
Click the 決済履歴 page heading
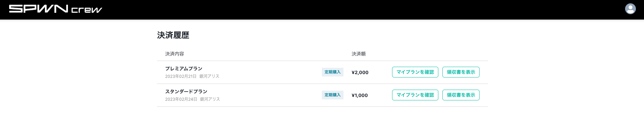[x=173, y=35]
